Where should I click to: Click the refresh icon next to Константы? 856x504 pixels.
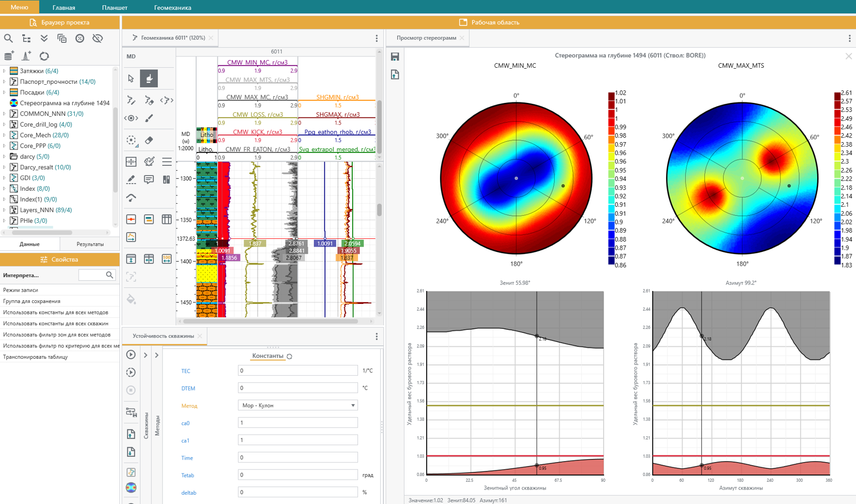tap(290, 356)
